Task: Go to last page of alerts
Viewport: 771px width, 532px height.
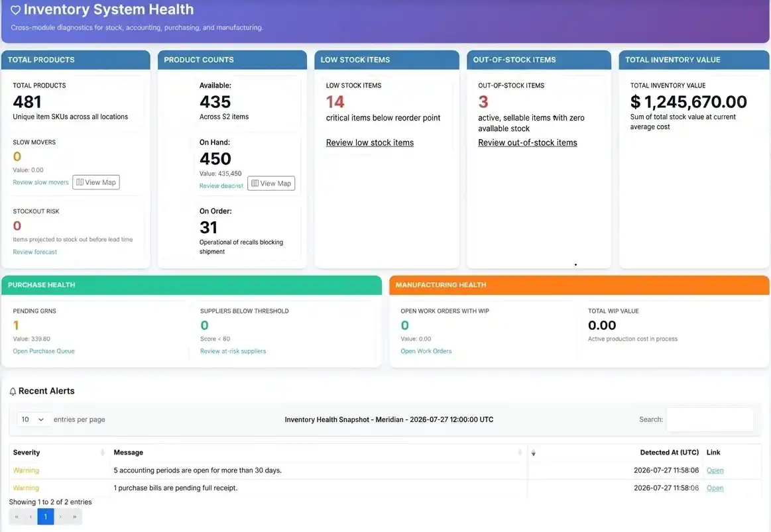Action: coord(75,517)
